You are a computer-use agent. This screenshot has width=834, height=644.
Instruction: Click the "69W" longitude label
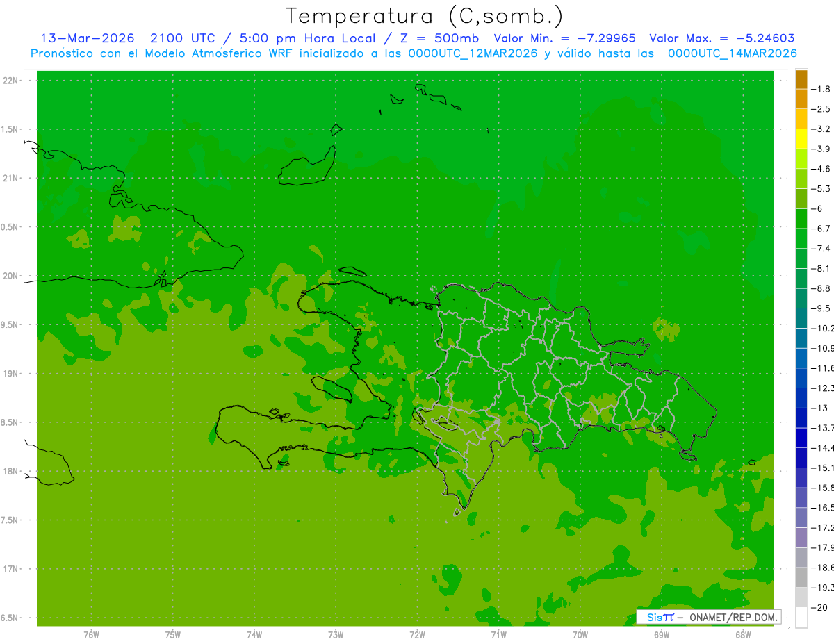(x=662, y=635)
